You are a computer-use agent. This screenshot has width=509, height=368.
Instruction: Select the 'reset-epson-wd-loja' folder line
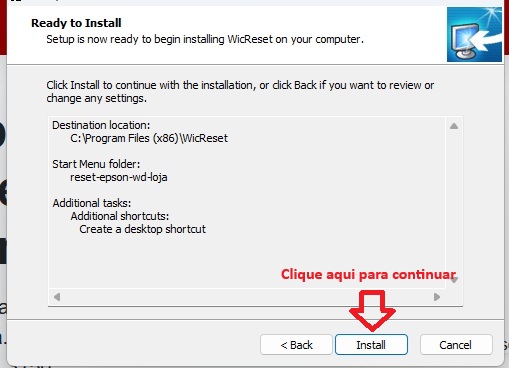(119, 177)
